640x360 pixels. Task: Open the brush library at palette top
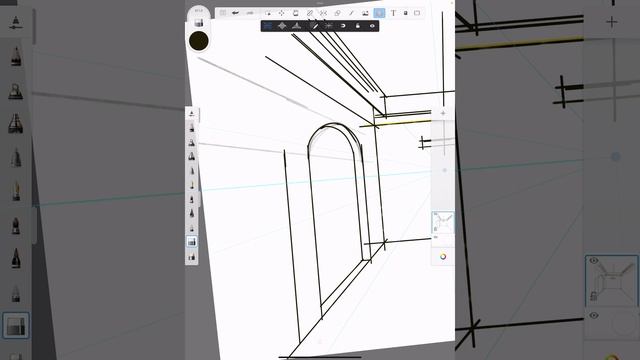[192, 113]
